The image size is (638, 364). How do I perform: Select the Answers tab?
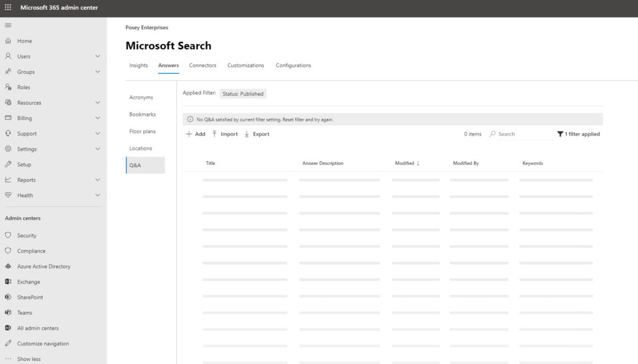coord(168,65)
